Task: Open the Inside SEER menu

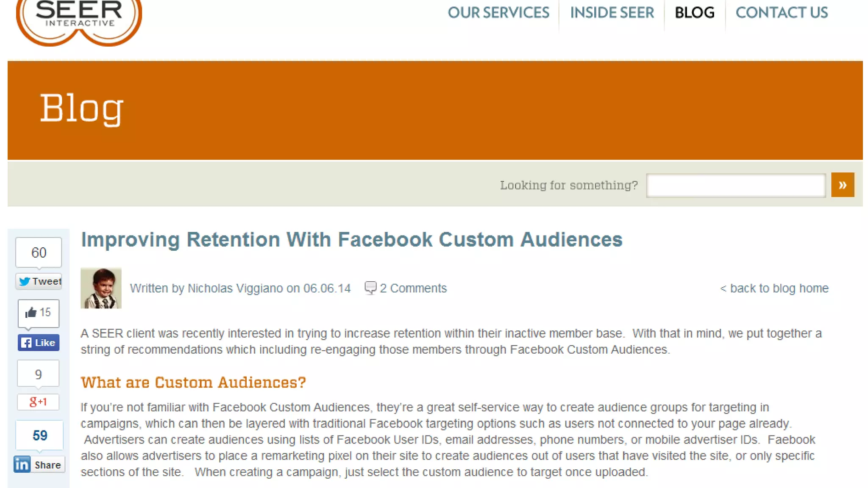Action: click(612, 13)
